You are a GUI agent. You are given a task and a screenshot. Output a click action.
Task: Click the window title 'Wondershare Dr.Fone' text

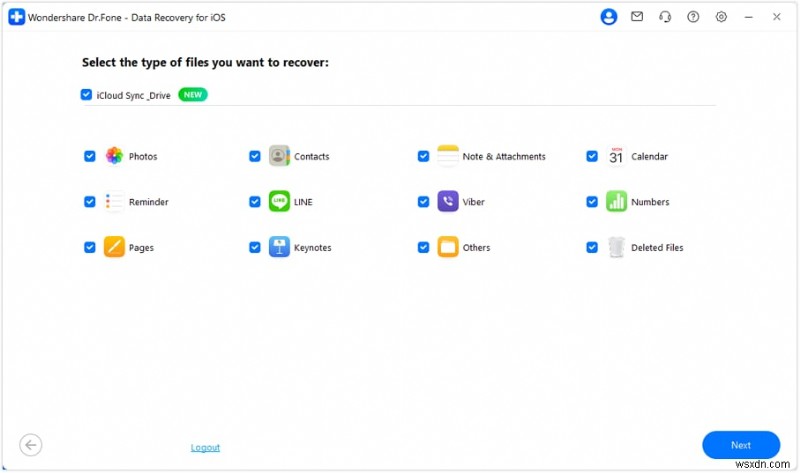point(75,17)
